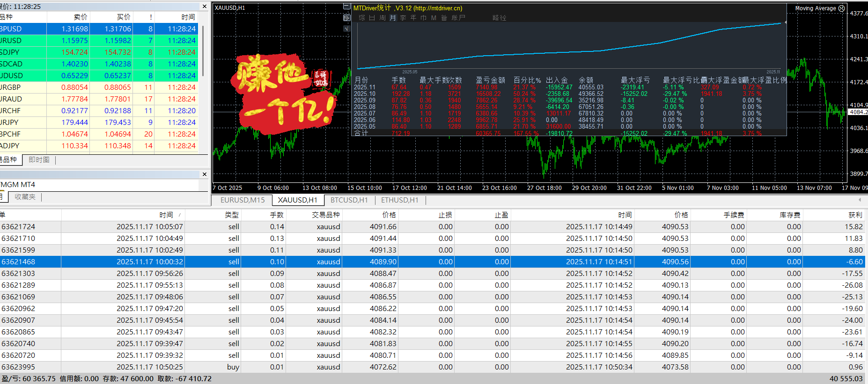Switch to the BTCUSD,H1 chart tab
The width and height of the screenshot is (868, 384).
(x=349, y=200)
